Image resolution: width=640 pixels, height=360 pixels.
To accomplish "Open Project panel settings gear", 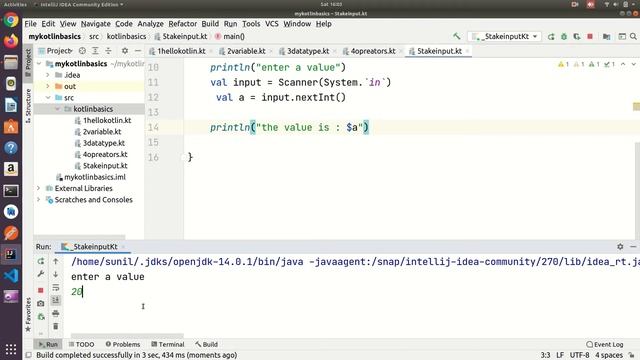I will [125, 51].
